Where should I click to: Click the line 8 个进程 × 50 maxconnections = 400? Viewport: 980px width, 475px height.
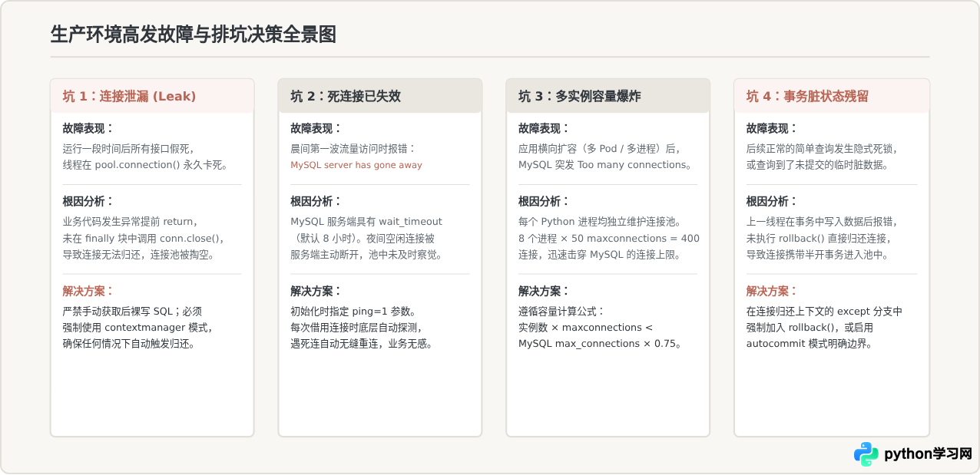coord(609,238)
